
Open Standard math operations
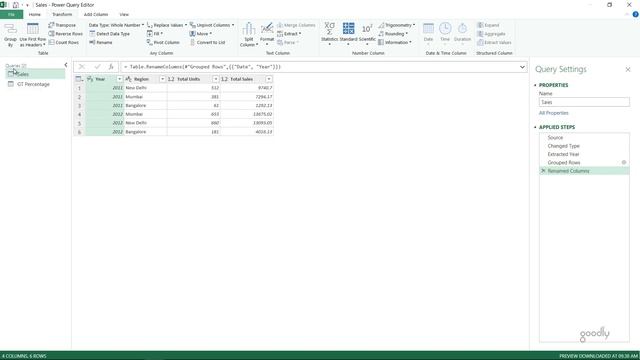pos(348,34)
